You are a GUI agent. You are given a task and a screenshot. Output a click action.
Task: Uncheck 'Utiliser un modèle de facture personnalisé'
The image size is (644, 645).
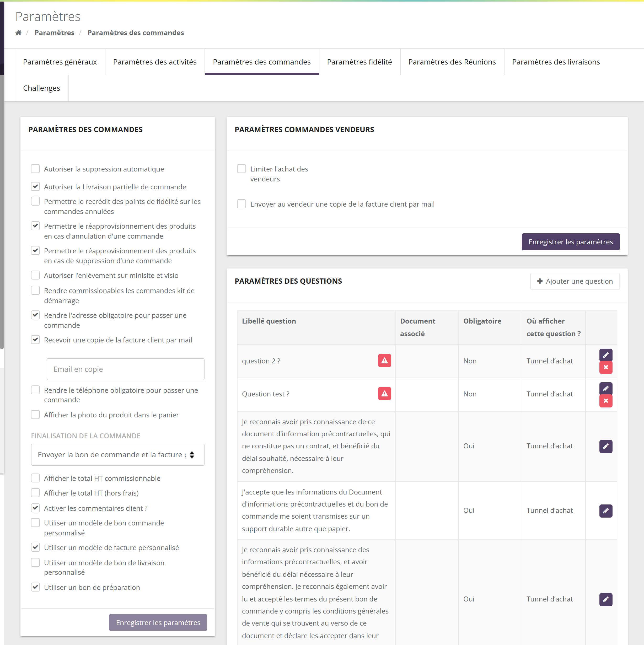coord(35,547)
